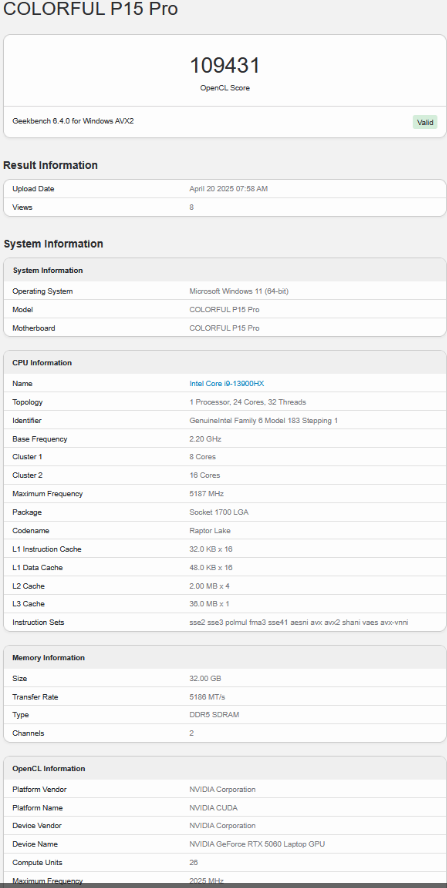Click the Compute Units row label

click(x=37, y=863)
